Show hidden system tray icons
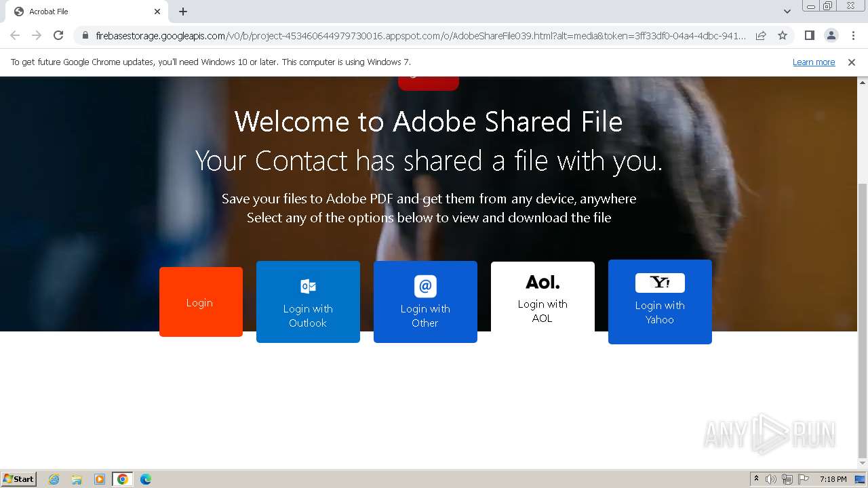Viewport: 868px width, 488px height. (756, 479)
